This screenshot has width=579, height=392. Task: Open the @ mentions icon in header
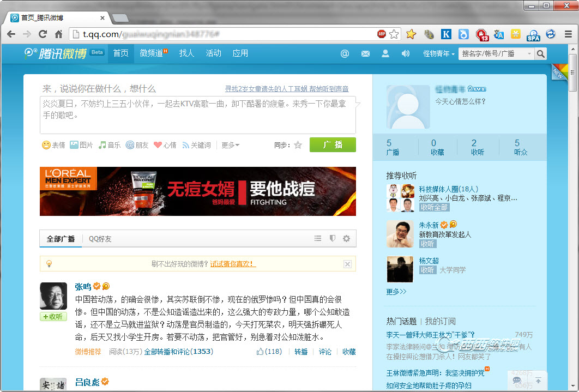tap(345, 53)
